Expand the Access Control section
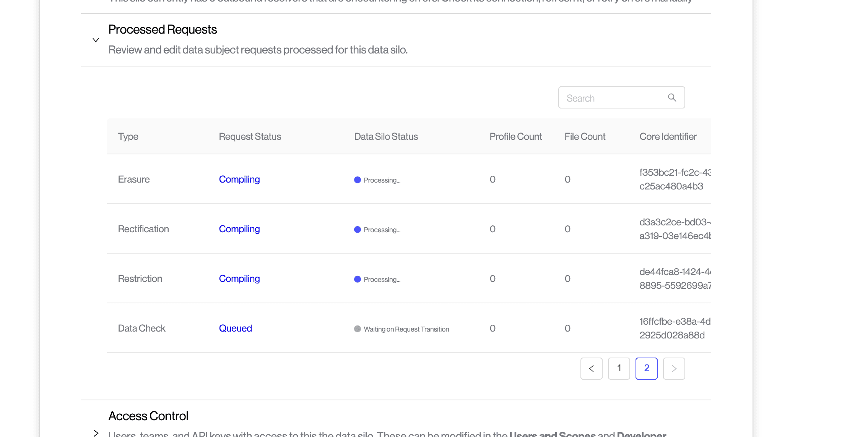Viewport: 868px width, 437px height. pos(96,433)
